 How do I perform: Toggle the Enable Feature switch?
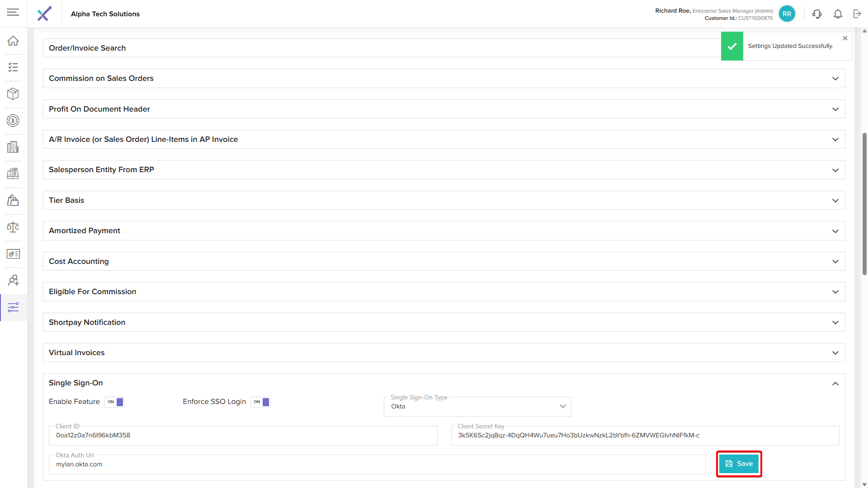pyautogui.click(x=115, y=402)
